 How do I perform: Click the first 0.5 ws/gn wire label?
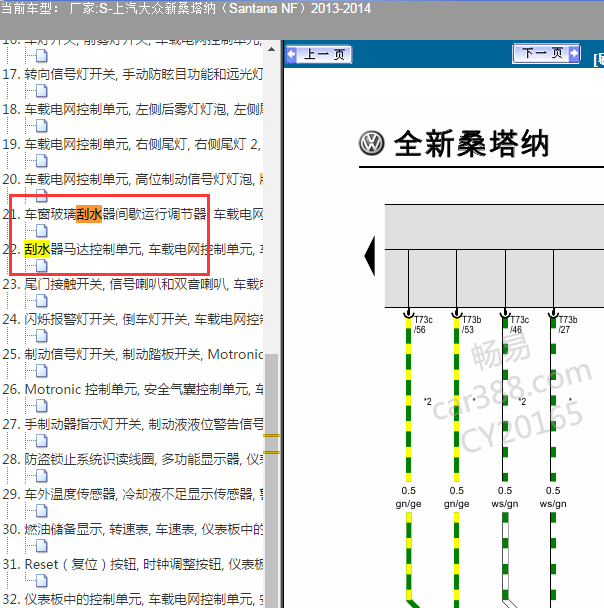[x=505, y=497]
